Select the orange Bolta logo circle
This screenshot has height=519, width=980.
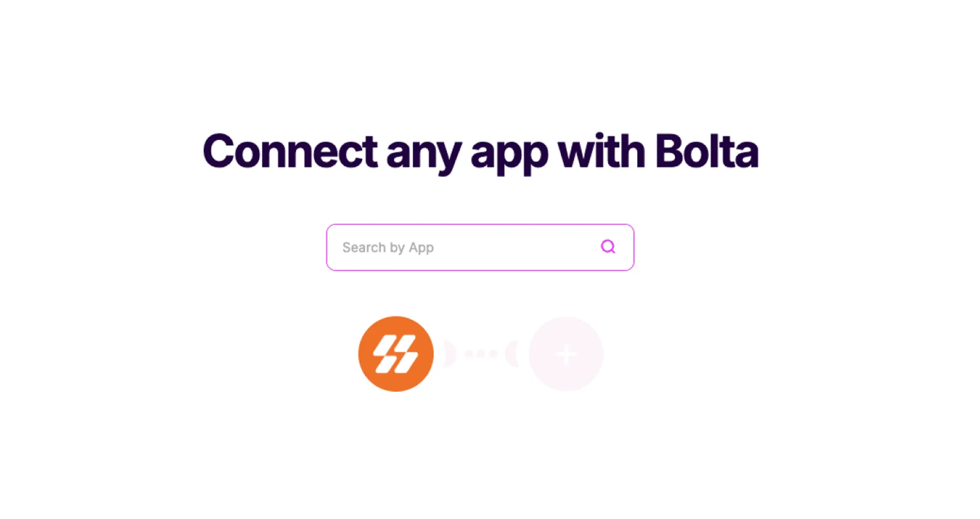coord(396,354)
